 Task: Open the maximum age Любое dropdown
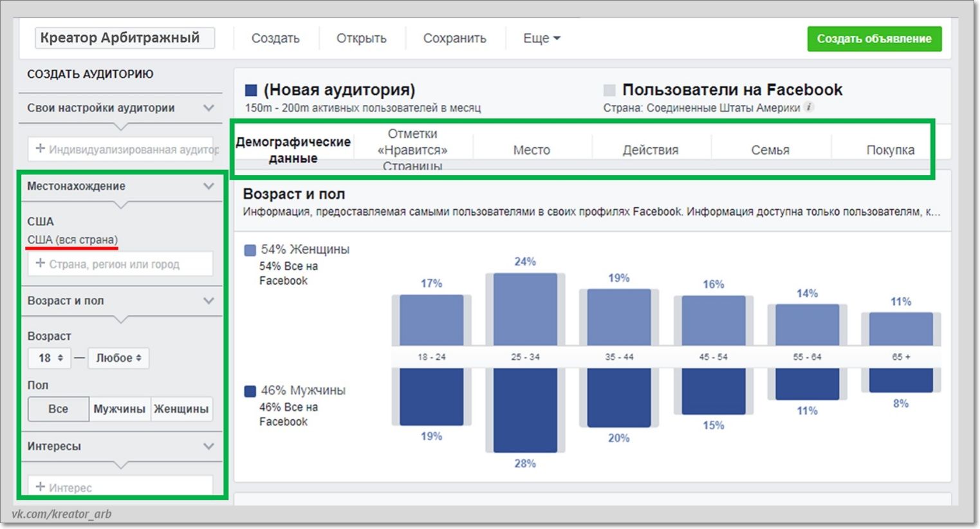point(118,358)
